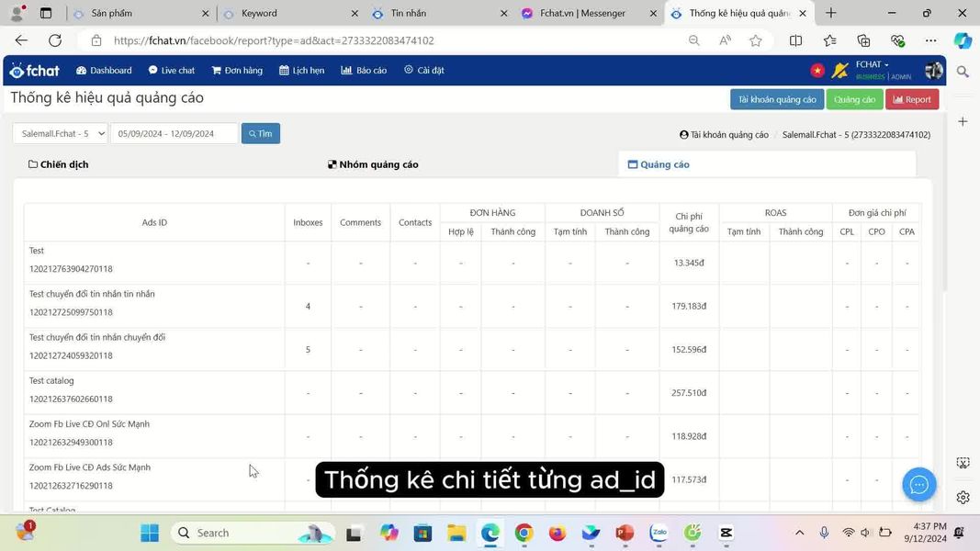Go back in browser
The height and width of the screenshot is (551, 980).
click(x=21, y=40)
